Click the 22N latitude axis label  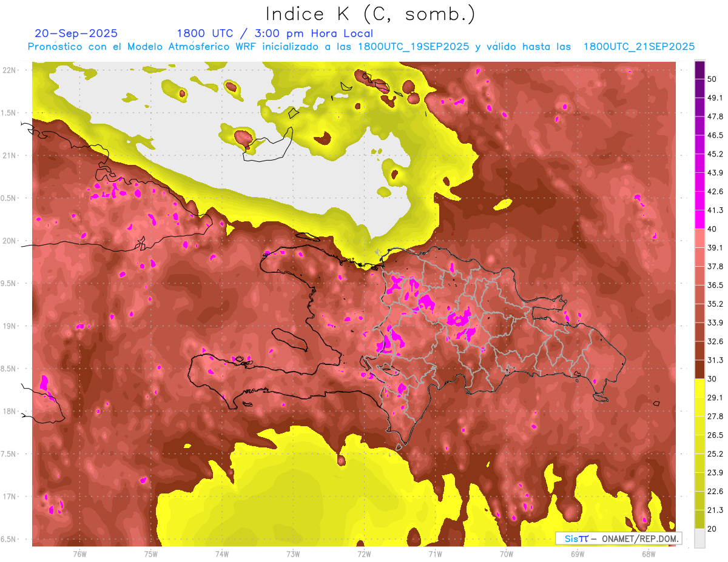(10, 70)
